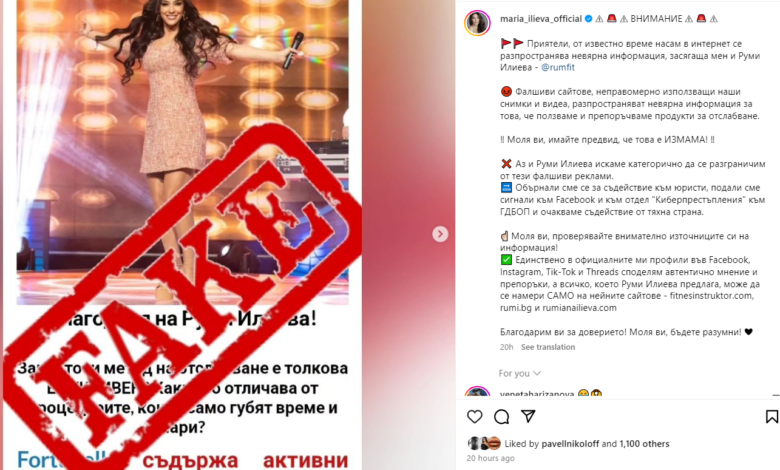Open maria_ilieva_official profile picture
Viewport: 780px width, 470px height.
pyautogui.click(x=477, y=23)
